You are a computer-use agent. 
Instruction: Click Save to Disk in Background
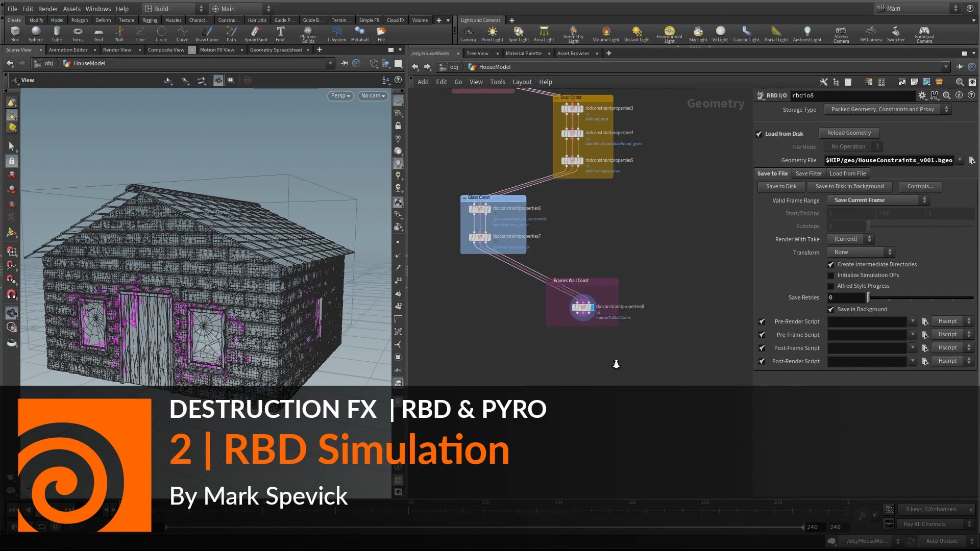(849, 186)
